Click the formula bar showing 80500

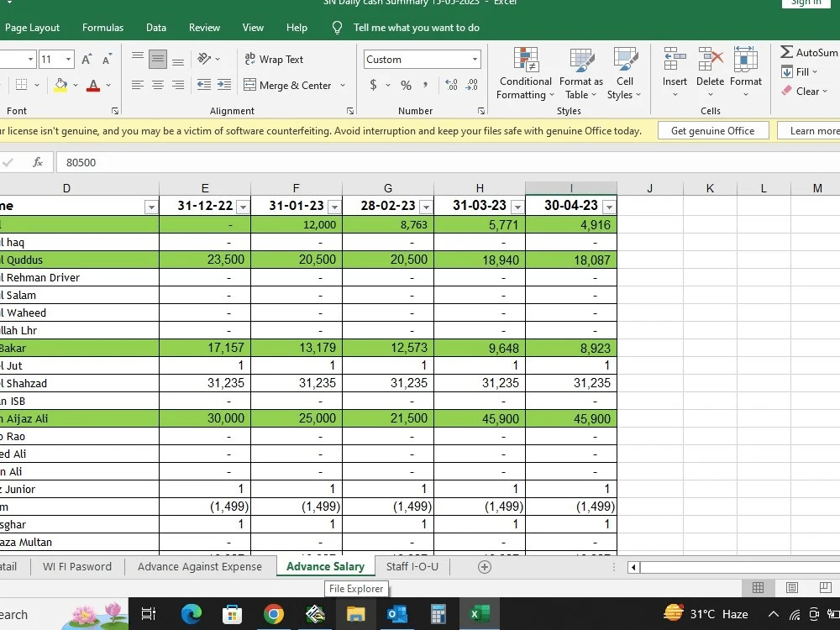448,162
